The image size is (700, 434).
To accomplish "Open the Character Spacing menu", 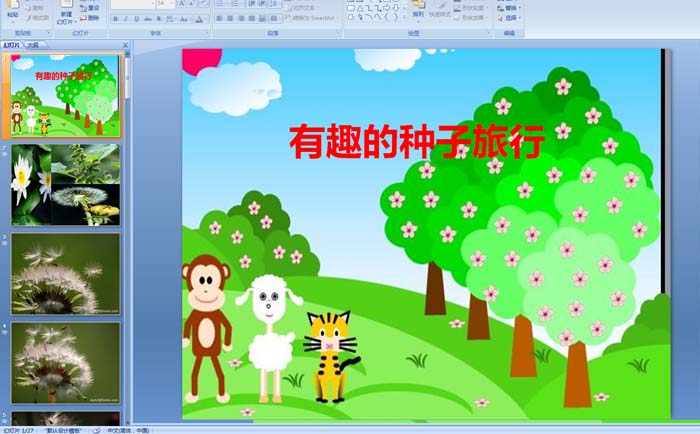I will click(x=170, y=19).
